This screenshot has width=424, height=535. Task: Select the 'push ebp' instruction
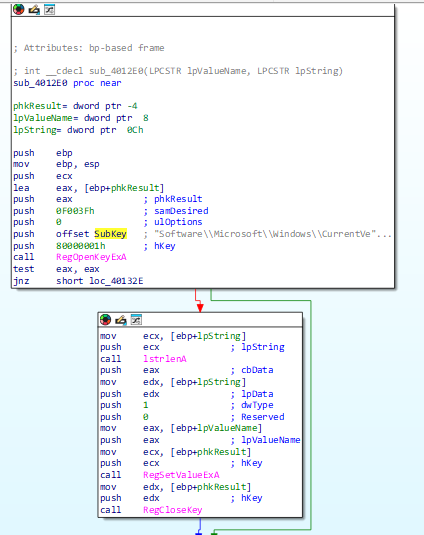[x=43, y=153]
